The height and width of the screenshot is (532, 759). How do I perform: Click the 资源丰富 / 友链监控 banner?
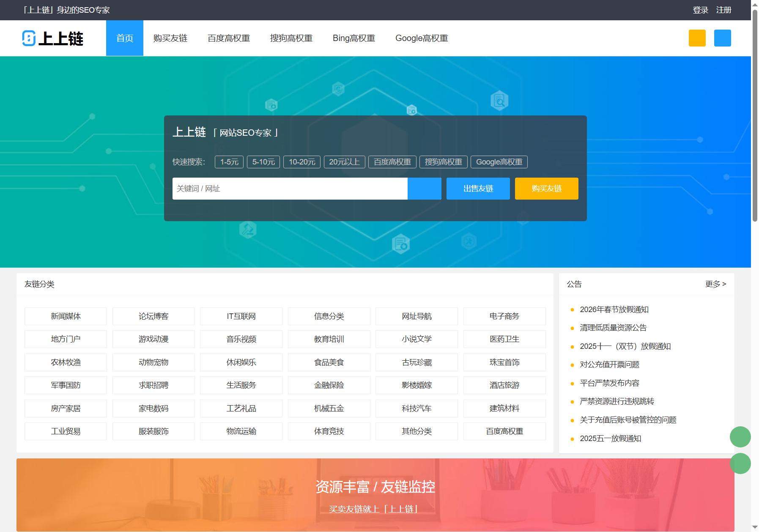coord(375,495)
